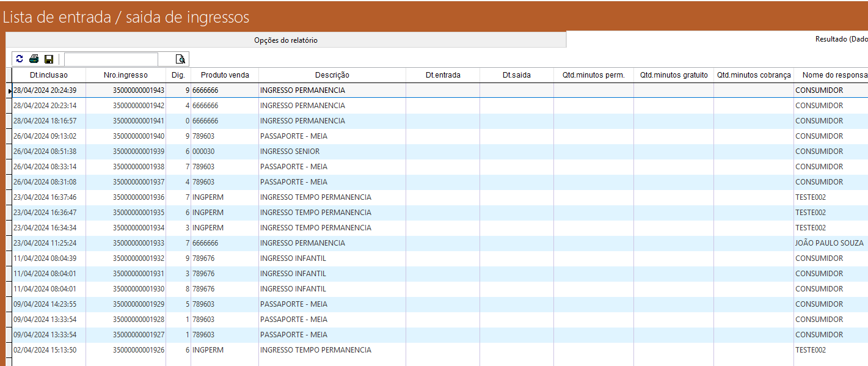Click the search document magnifier icon

pyautogui.click(x=180, y=59)
